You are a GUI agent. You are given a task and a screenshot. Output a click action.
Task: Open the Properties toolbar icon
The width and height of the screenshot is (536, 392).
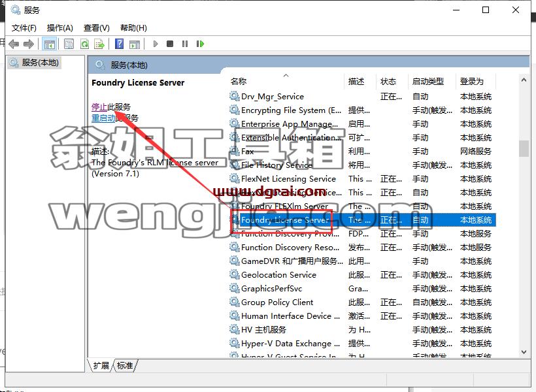point(69,44)
